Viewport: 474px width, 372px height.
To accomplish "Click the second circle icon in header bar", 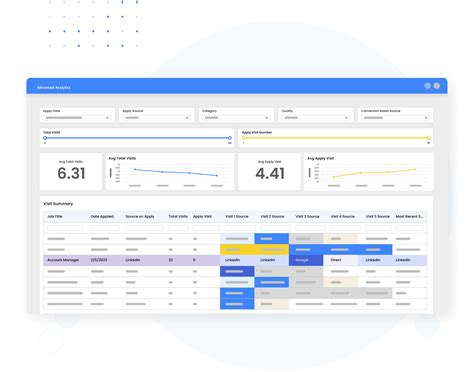I will coord(436,86).
